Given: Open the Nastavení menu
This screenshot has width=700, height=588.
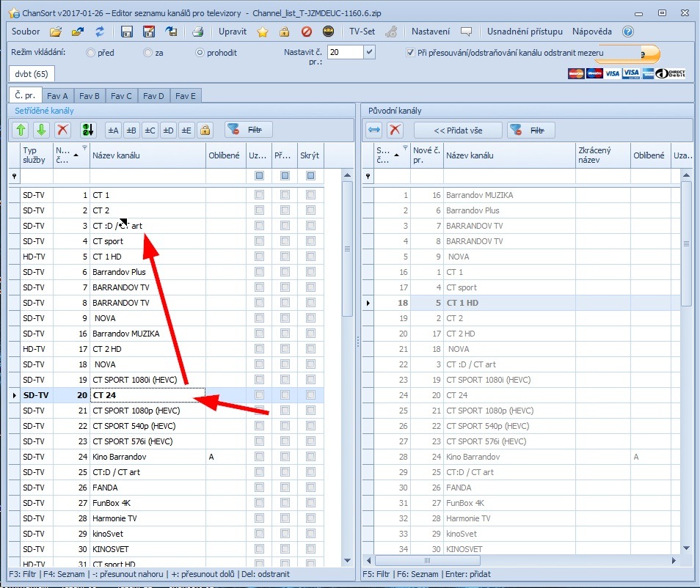Looking at the screenshot, I should pos(431,32).
